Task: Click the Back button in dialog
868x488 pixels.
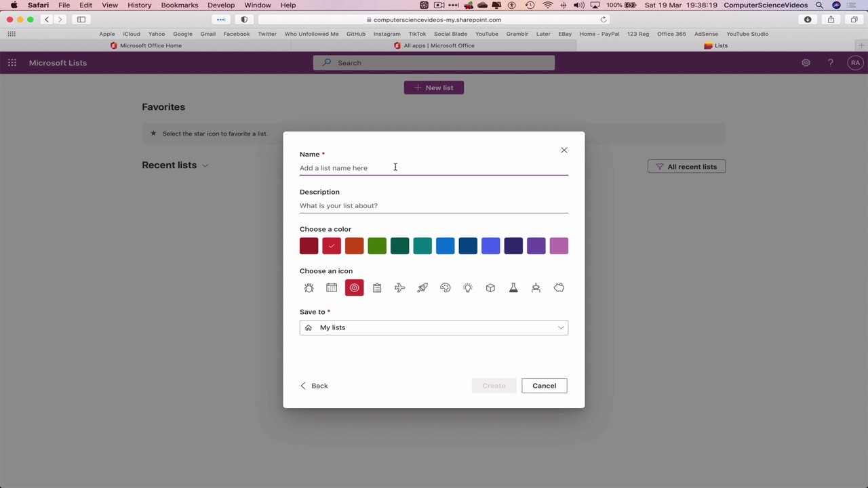Action: pos(314,386)
